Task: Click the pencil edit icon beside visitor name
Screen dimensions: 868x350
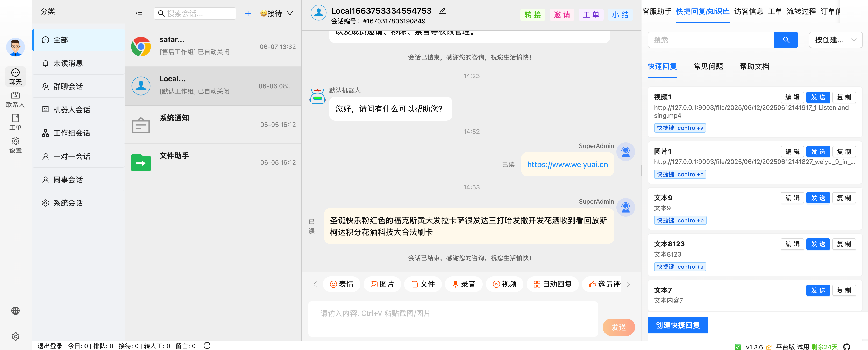Action: pos(443,11)
